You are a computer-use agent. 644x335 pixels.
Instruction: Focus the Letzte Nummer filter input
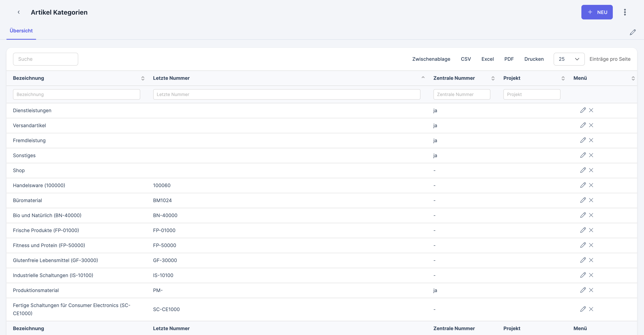coord(287,94)
